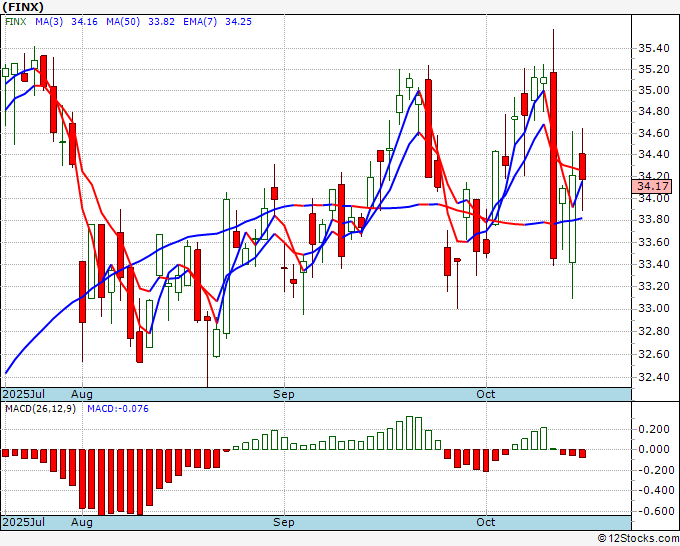Click the 35.00 price axis label

[654, 90]
